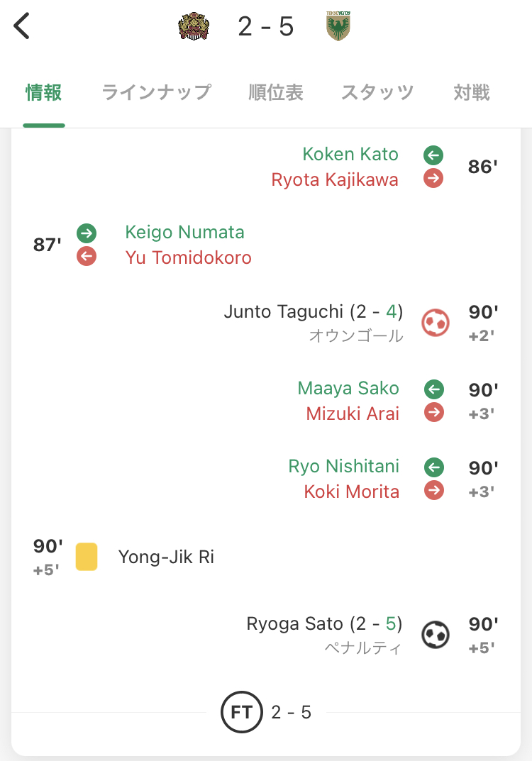The width and height of the screenshot is (532, 761).
Task: Tap the FT full-time circle badge
Action: tap(241, 711)
